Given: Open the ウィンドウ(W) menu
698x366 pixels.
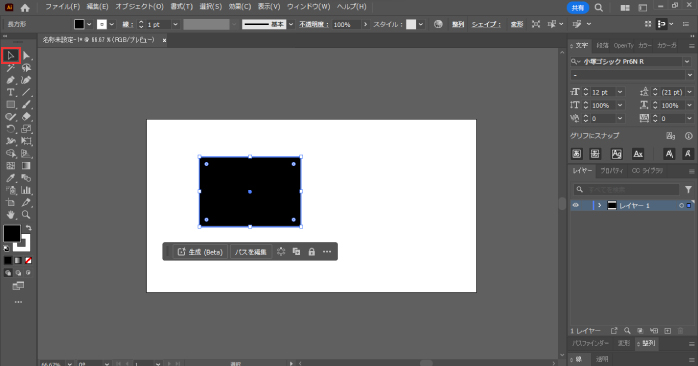Looking at the screenshot, I should coord(308,7).
